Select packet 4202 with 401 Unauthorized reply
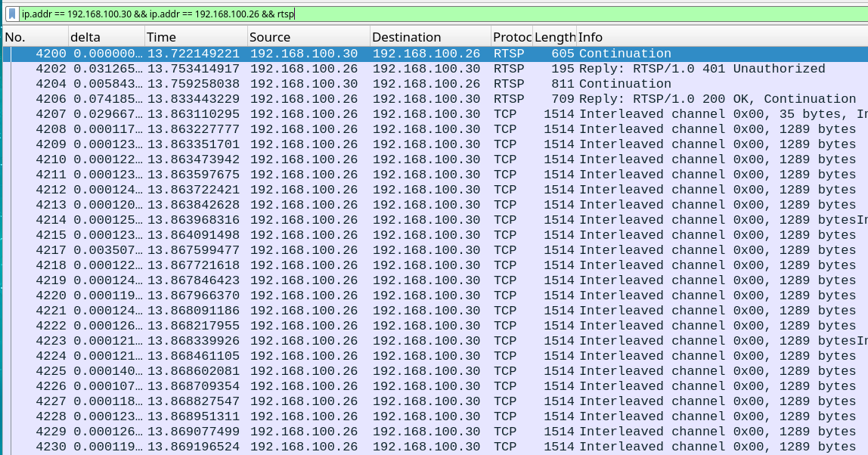This screenshot has height=455, width=868. [x=434, y=69]
